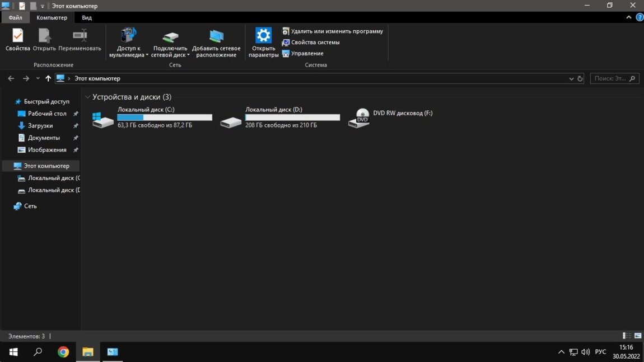This screenshot has height=362, width=644.
Task: Click the C: drive storage usage bar
Action: [165, 117]
